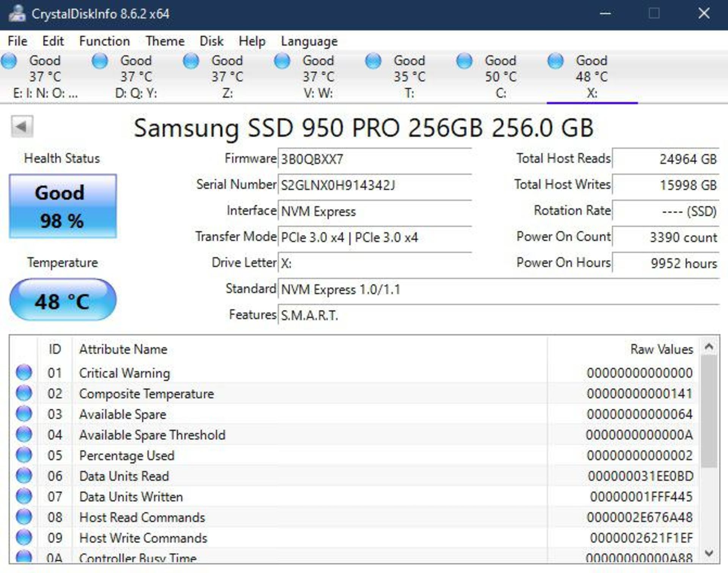This screenshot has height=573, width=728.
Task: Click status orb for disk V: W:
Action: (282, 61)
